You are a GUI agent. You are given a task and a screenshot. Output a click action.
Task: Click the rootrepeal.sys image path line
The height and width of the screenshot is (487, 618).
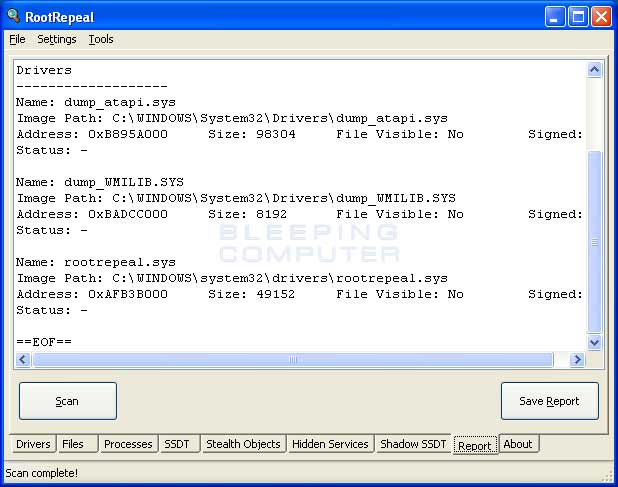click(x=232, y=278)
